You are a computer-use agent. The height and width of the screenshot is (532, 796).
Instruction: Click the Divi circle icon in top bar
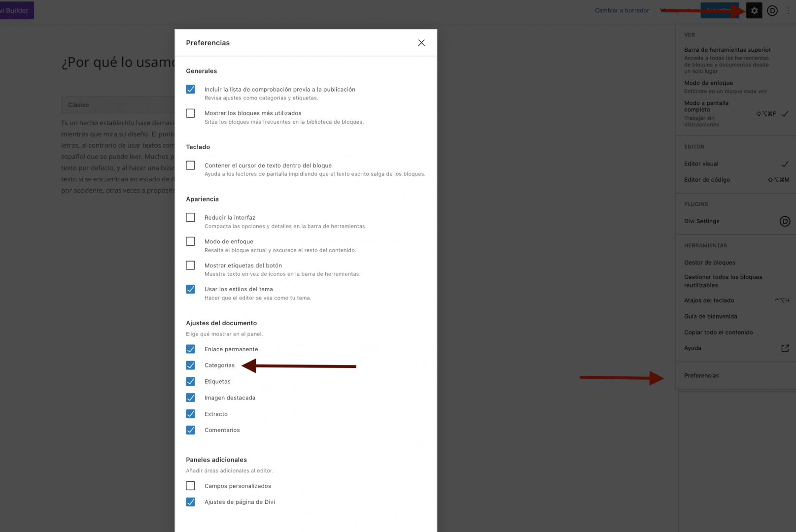click(772, 10)
